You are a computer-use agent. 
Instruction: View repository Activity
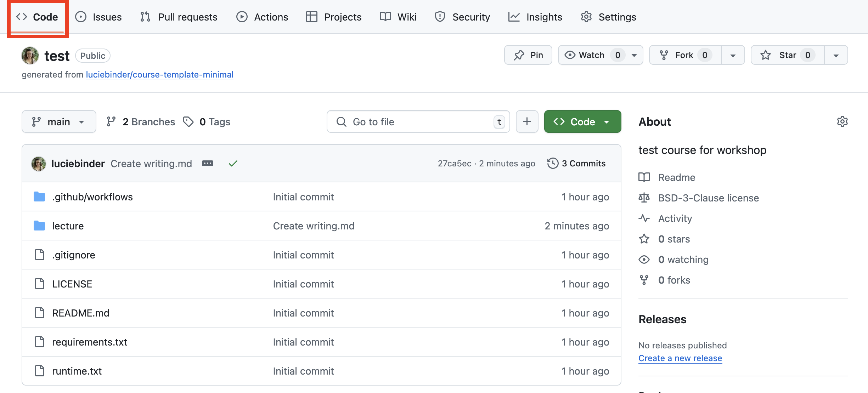[665, 218]
